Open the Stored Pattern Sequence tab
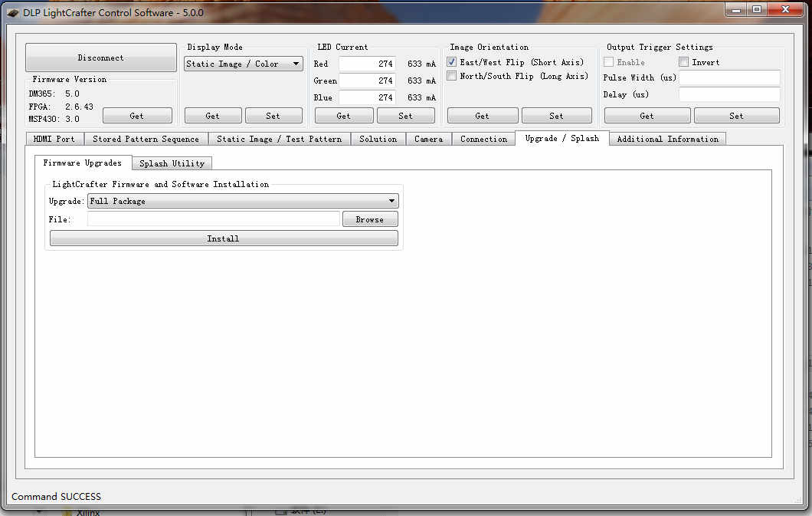Viewport: 812px width, 516px height. click(x=146, y=139)
